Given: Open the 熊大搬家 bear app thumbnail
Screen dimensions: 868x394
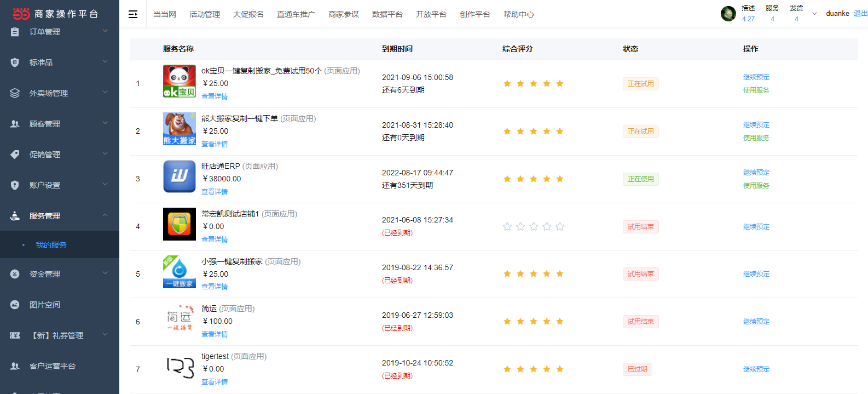Looking at the screenshot, I should coord(180,129).
